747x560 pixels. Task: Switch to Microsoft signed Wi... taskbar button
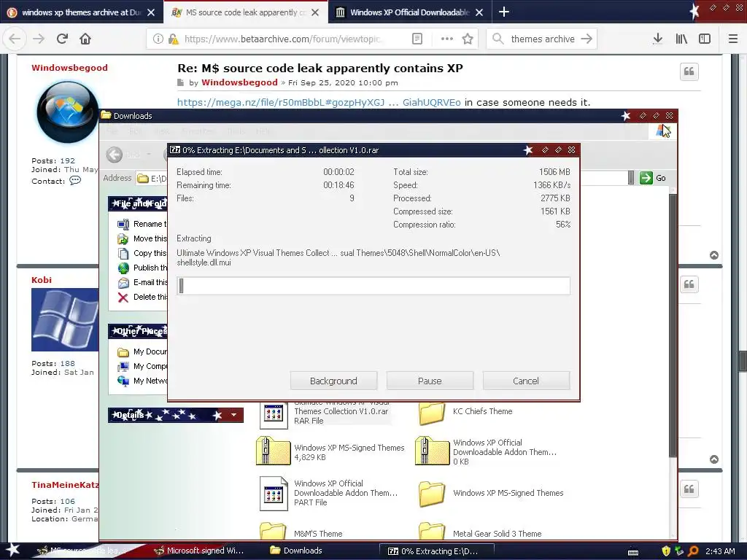200,551
